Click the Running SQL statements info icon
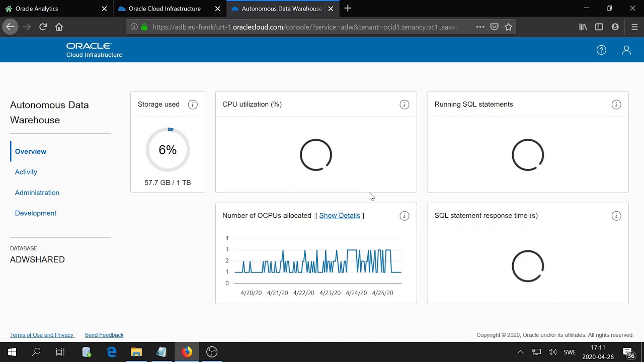 pyautogui.click(x=616, y=105)
